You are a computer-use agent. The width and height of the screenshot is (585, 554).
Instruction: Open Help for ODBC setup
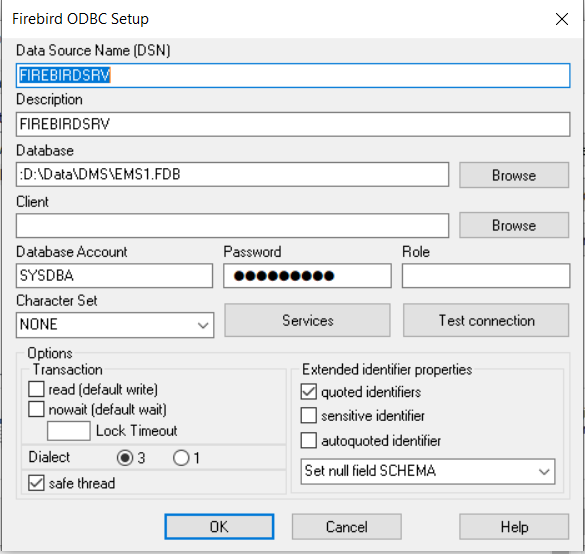[x=514, y=527]
